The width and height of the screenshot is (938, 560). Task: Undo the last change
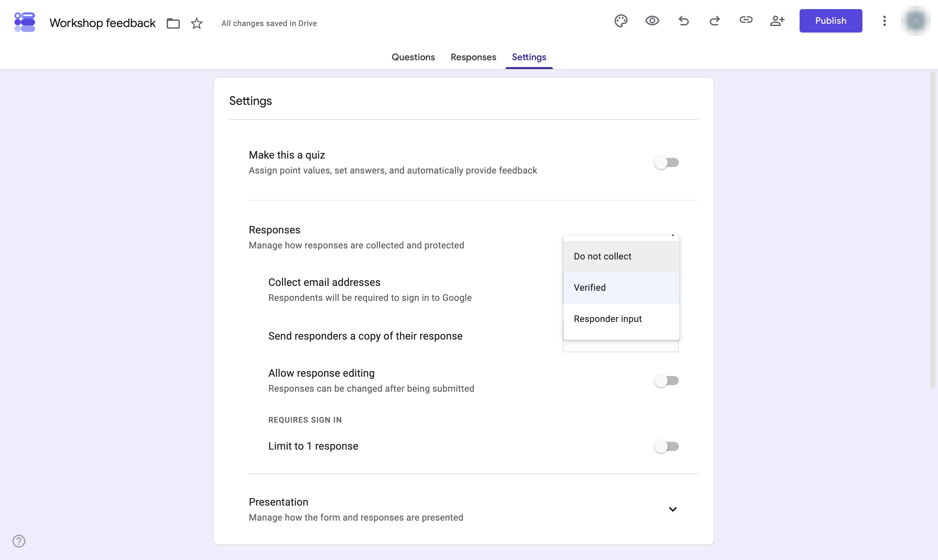[x=684, y=21]
